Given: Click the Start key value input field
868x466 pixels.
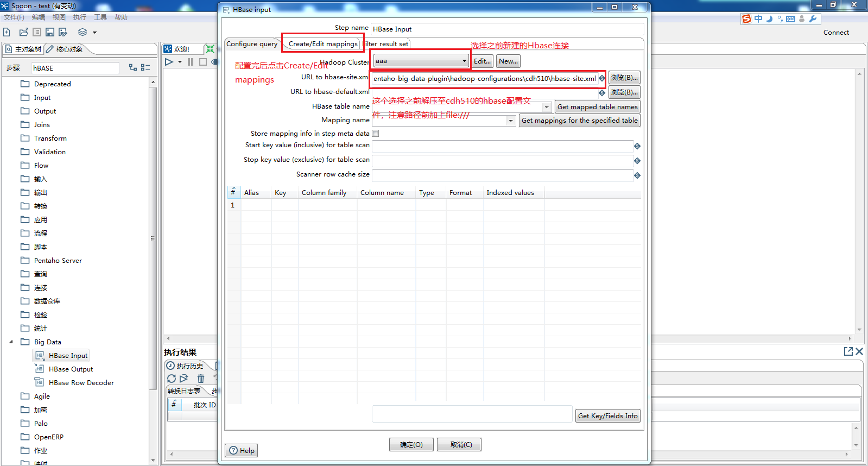Looking at the screenshot, I should [502, 146].
